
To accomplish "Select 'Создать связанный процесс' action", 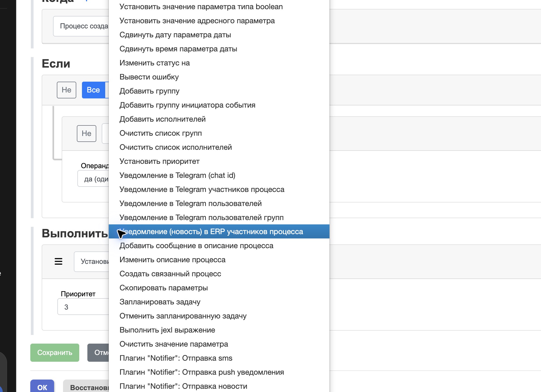I will click(219, 274).
